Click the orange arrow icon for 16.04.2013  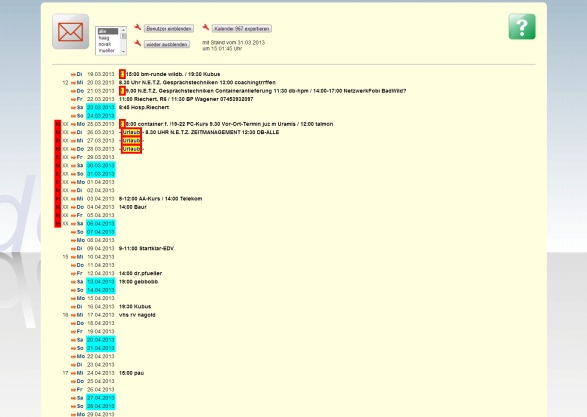(x=73, y=307)
